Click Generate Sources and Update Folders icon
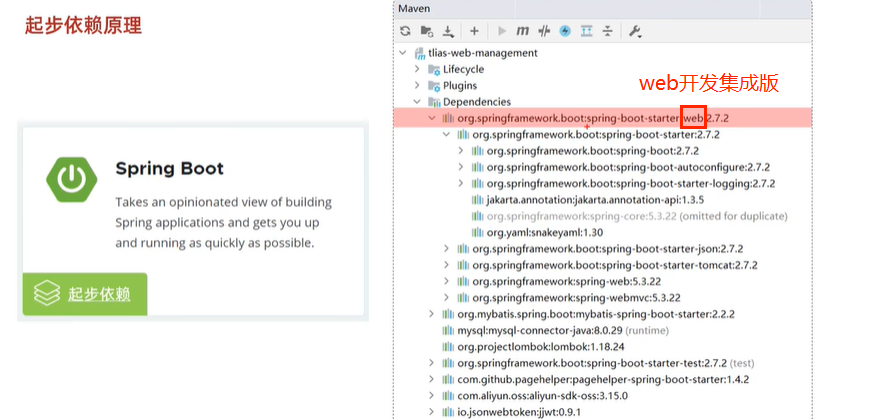Image resolution: width=874 pixels, height=419 pixels. tap(427, 31)
